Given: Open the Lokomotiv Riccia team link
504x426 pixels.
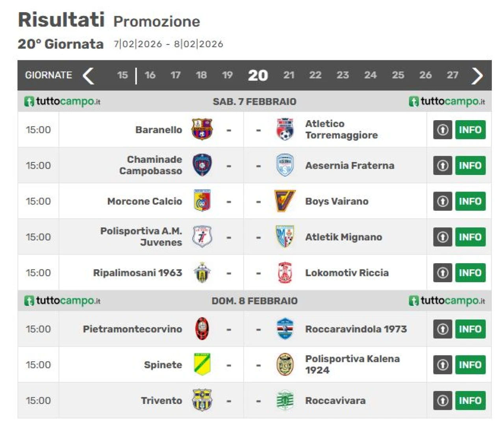Looking at the screenshot, I should (346, 273).
